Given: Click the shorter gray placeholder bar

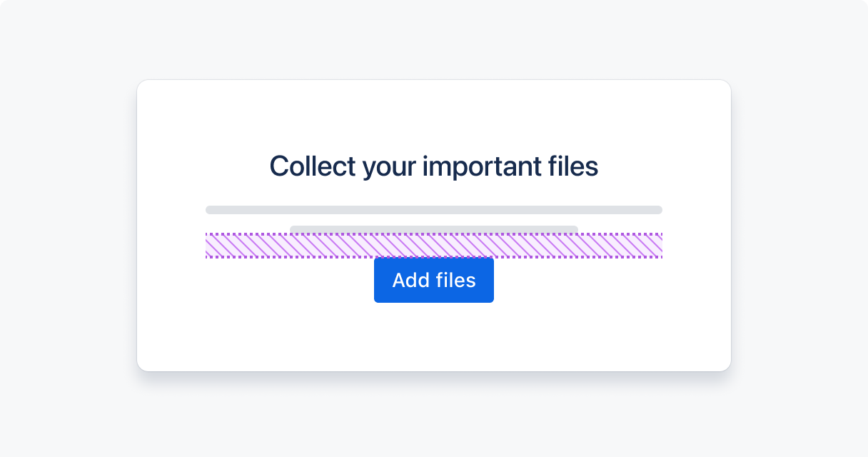Looking at the screenshot, I should pyautogui.click(x=433, y=228).
